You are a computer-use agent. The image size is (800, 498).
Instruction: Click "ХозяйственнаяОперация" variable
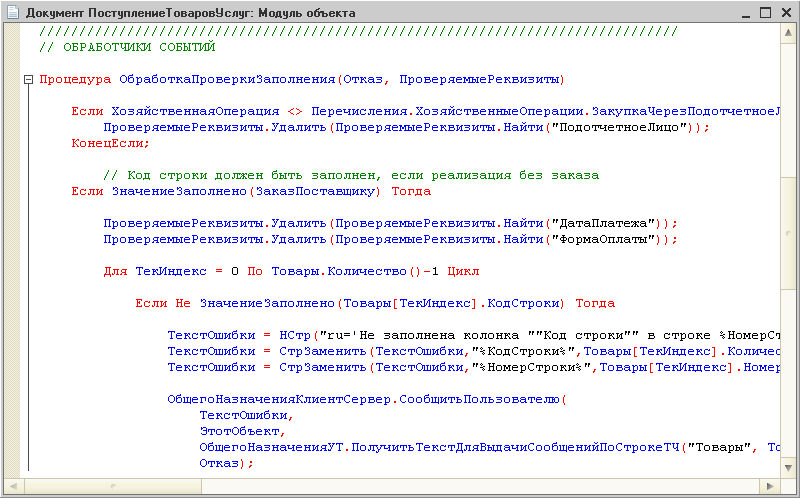tap(195, 112)
